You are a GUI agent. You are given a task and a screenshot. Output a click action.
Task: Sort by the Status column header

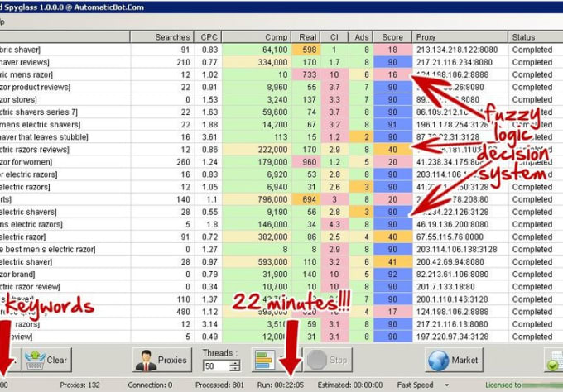click(536, 37)
